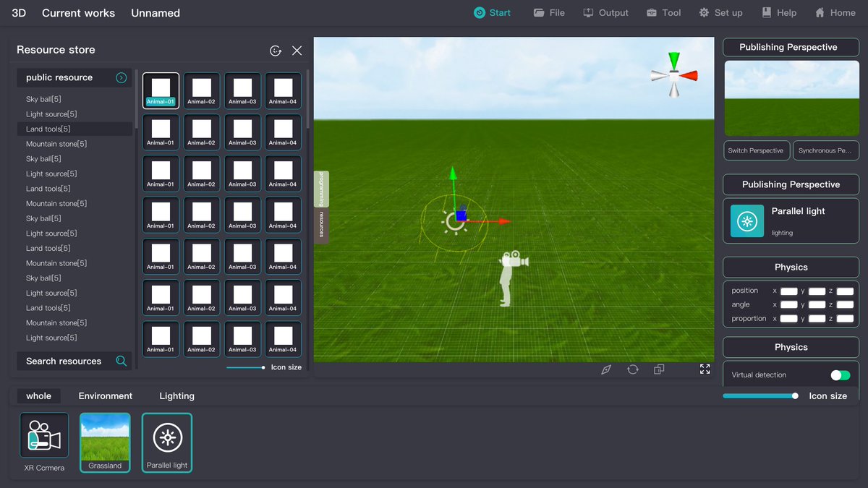Viewport: 868px width, 488px height.
Task: Switch to the Environment tab
Action: coord(106,395)
